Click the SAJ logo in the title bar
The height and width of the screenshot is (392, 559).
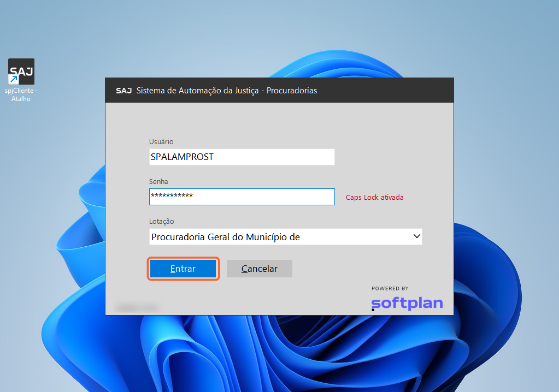(123, 91)
